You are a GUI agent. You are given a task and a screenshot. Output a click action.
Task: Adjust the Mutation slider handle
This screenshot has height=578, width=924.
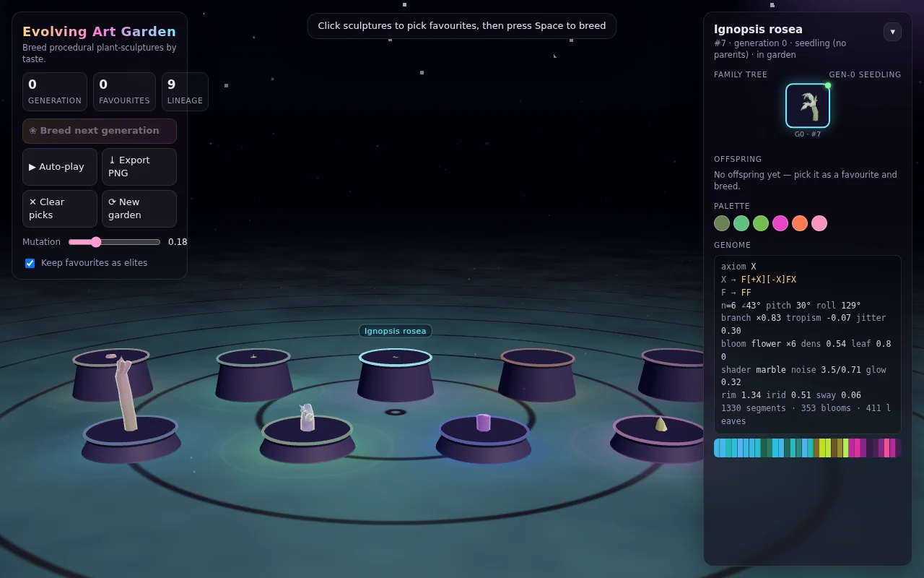95,242
